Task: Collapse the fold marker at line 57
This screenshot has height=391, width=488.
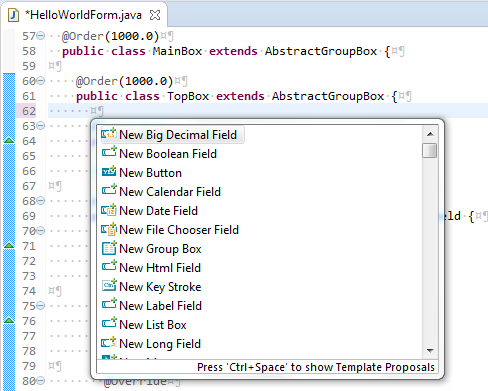Action: click(40, 36)
